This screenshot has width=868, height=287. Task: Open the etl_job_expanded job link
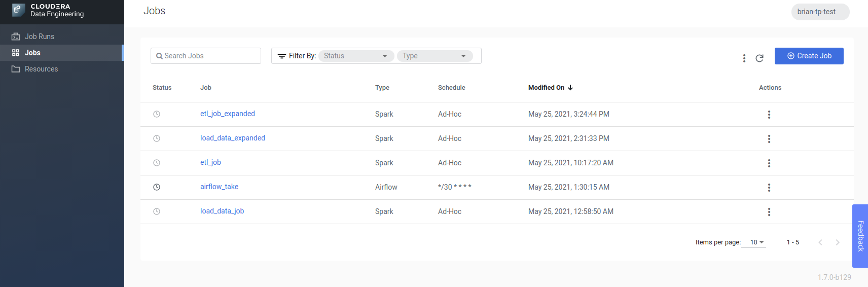228,114
